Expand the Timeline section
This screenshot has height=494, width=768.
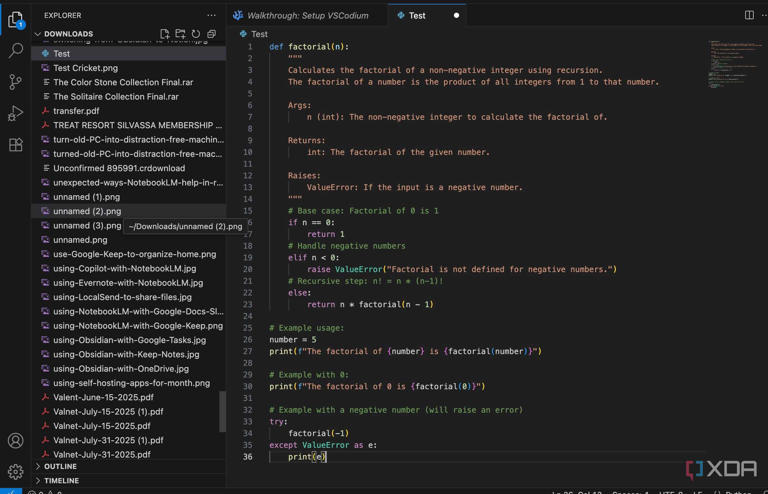[60, 480]
